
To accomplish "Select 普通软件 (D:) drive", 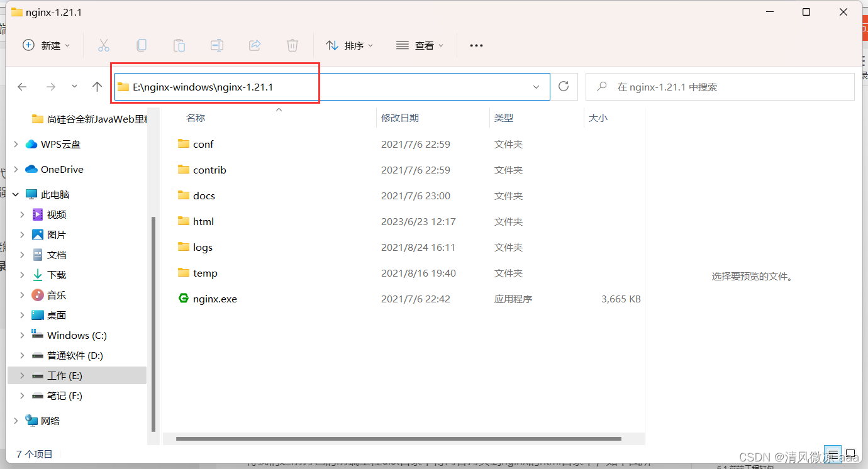I will click(x=75, y=355).
